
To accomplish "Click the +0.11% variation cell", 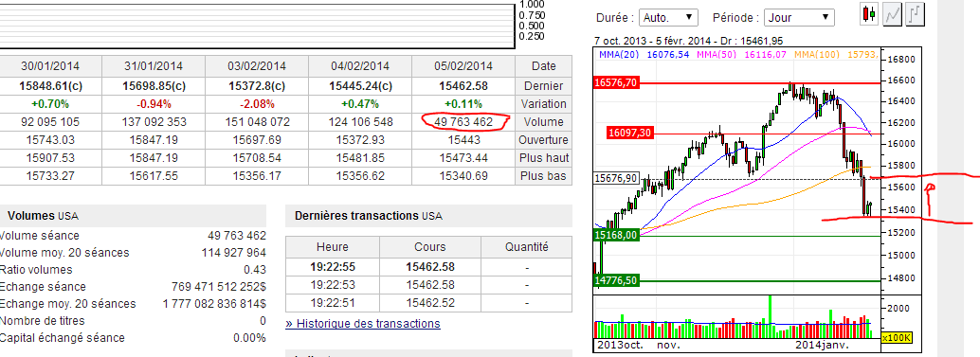I will [463, 104].
